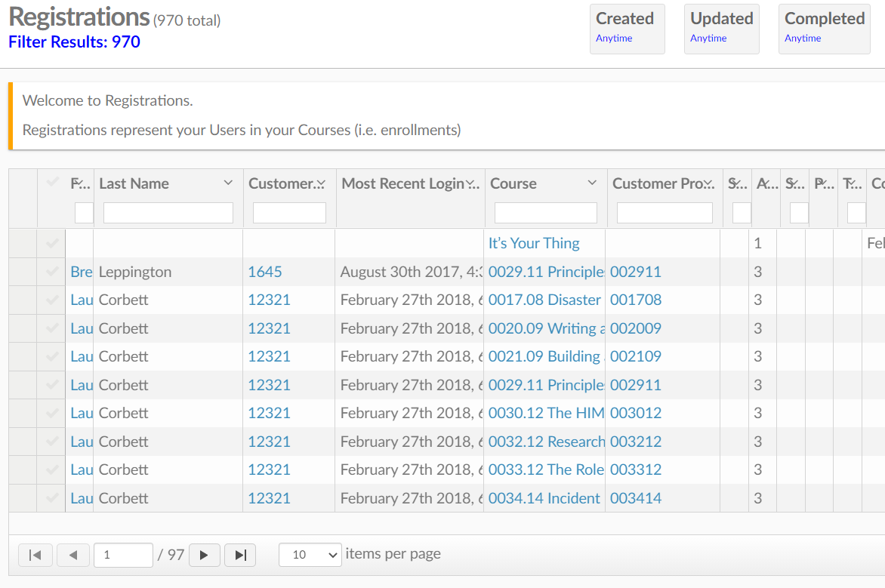The image size is (885, 588).
Task: Open Bre first name link for Leppington
Action: (x=82, y=272)
